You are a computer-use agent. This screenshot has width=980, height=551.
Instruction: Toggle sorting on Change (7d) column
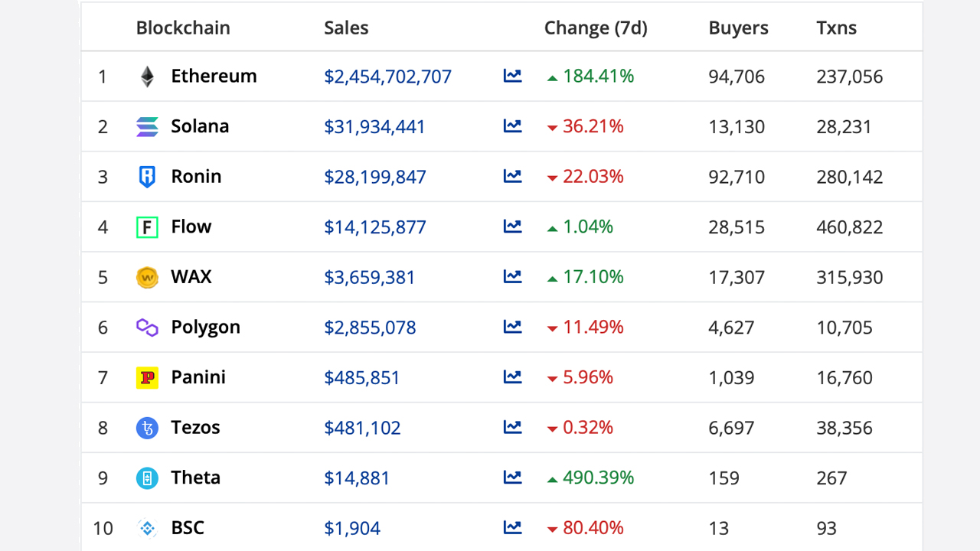tap(596, 28)
